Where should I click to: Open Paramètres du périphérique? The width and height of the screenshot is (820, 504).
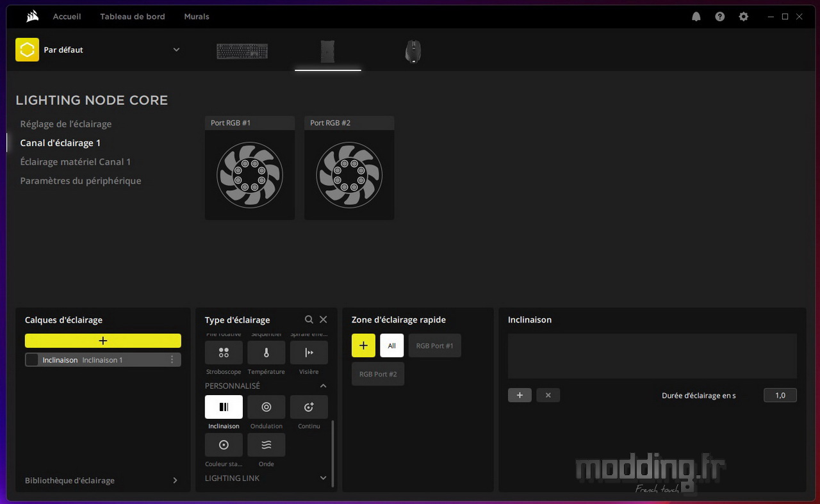click(81, 181)
